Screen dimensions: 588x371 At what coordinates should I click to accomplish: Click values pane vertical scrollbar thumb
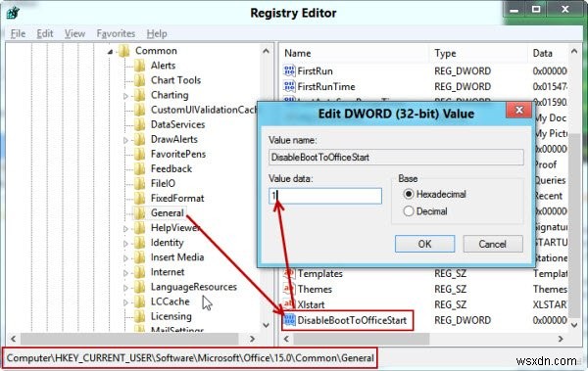click(x=574, y=225)
